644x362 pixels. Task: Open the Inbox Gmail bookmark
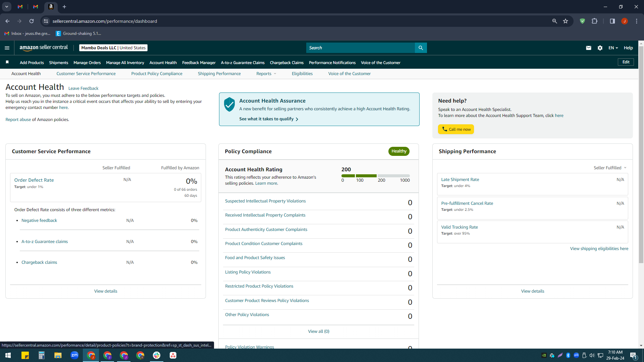pyautogui.click(x=27, y=34)
